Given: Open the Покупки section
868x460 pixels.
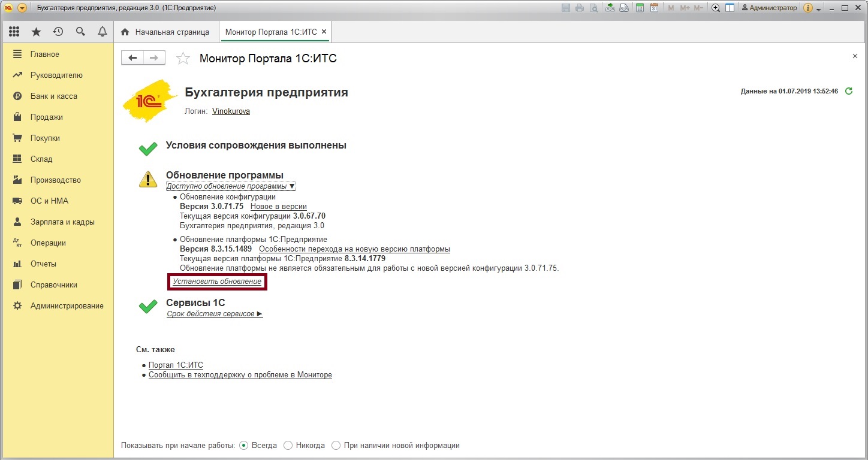Looking at the screenshot, I should click(x=57, y=138).
